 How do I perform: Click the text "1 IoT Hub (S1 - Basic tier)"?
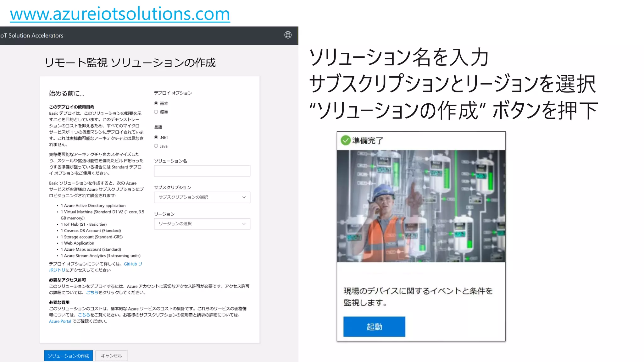click(x=84, y=224)
